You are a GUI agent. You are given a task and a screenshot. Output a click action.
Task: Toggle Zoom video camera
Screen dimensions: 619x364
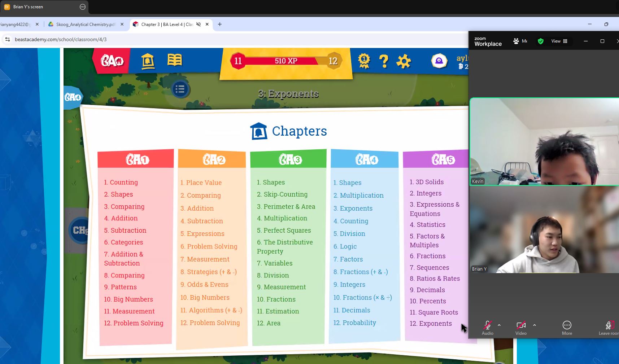pyautogui.click(x=521, y=328)
